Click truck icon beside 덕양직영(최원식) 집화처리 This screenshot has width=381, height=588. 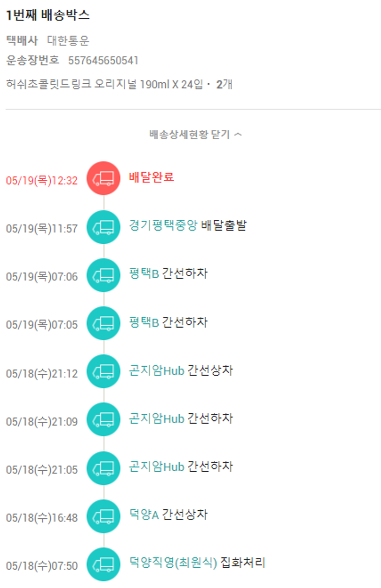104,564
